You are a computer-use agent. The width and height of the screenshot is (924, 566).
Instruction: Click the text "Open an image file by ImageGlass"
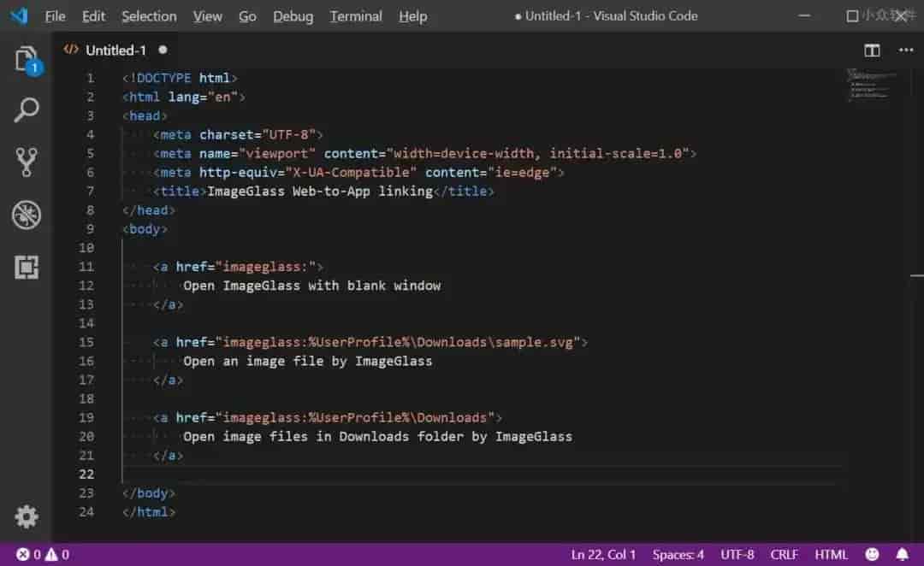[308, 361]
